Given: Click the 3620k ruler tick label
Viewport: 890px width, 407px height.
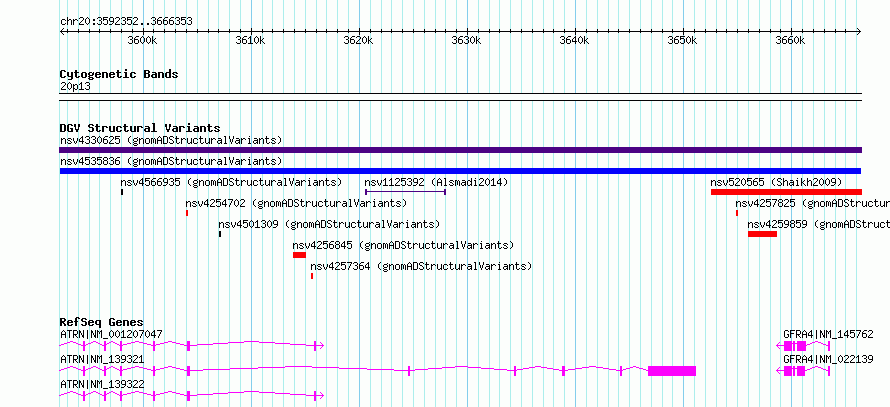Looking at the screenshot, I should [359, 41].
